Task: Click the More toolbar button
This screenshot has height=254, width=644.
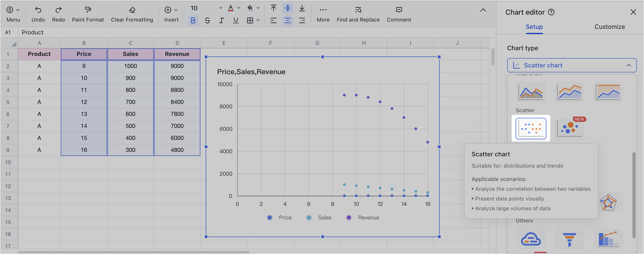Action: point(323,14)
